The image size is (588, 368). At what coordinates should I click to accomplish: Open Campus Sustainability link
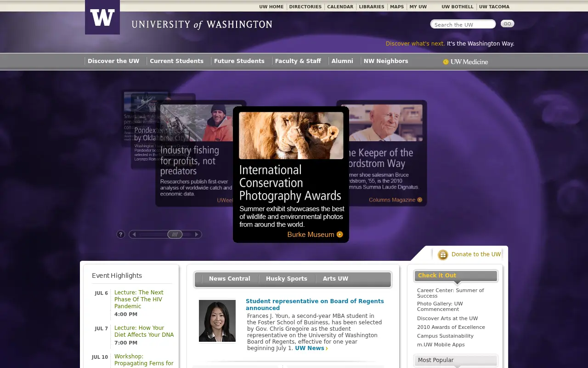tap(445, 336)
